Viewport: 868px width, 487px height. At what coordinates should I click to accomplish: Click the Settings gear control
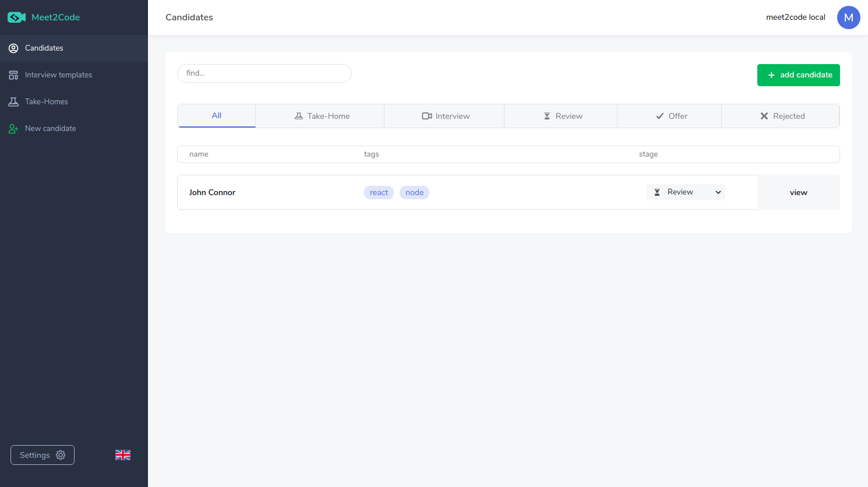pos(42,455)
